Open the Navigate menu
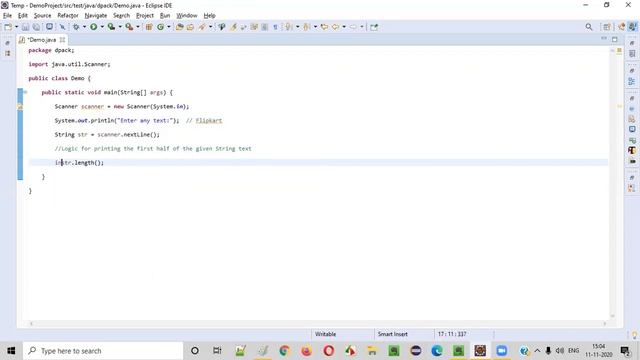The height and width of the screenshot is (360, 640). (x=96, y=16)
